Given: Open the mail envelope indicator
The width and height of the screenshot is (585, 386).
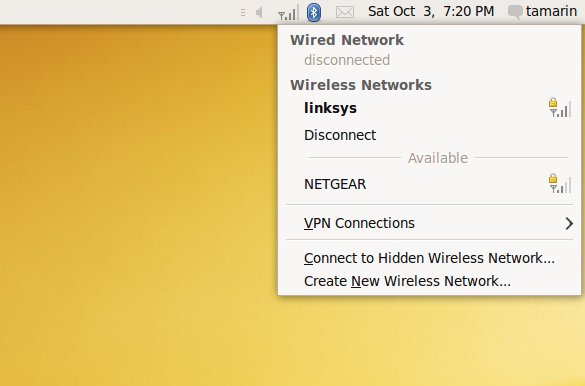Looking at the screenshot, I should pyautogui.click(x=345, y=12).
